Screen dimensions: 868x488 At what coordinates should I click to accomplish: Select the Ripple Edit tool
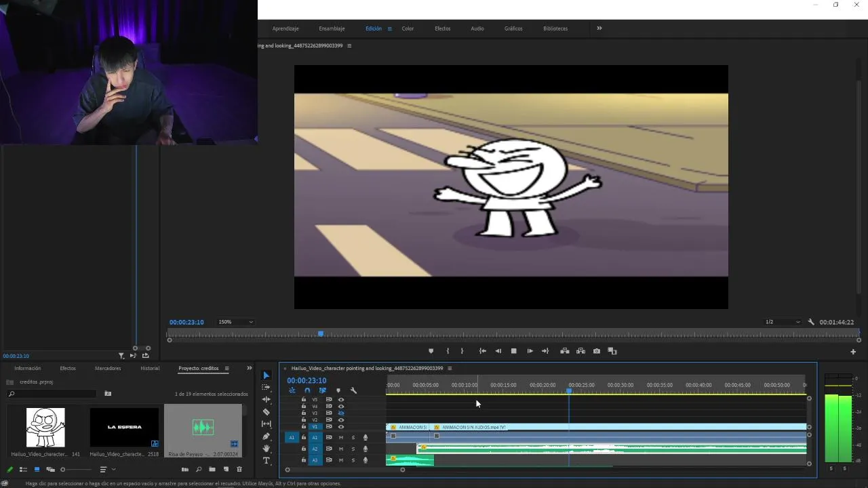click(266, 400)
